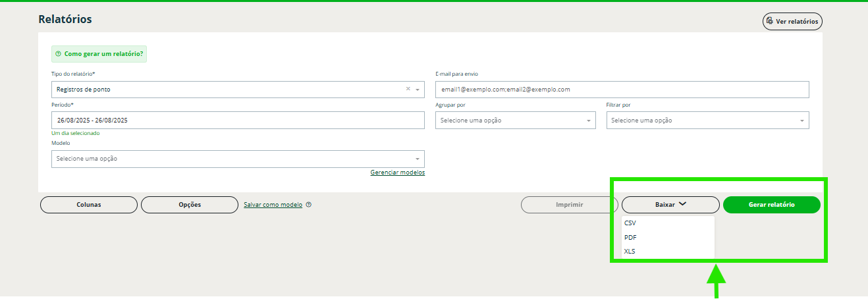
Task: Click help icon beside Salvar como modelo
Action: click(309, 205)
